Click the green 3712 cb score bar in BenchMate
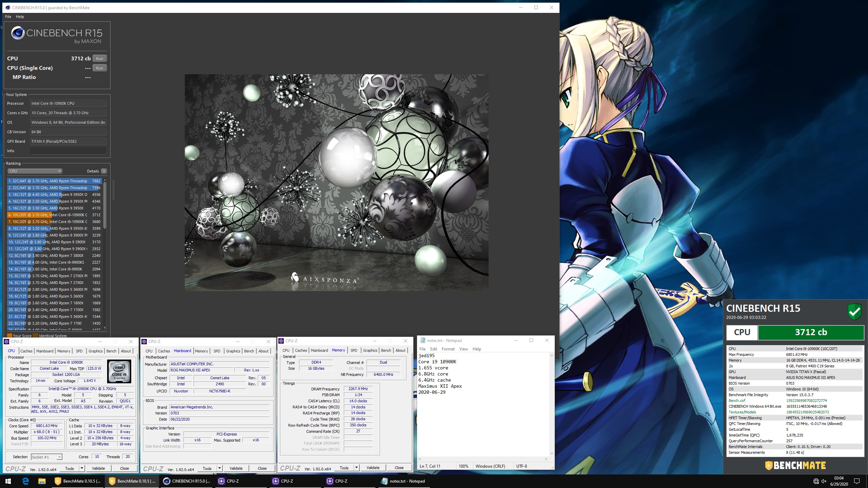The image size is (868, 488). coord(811,332)
